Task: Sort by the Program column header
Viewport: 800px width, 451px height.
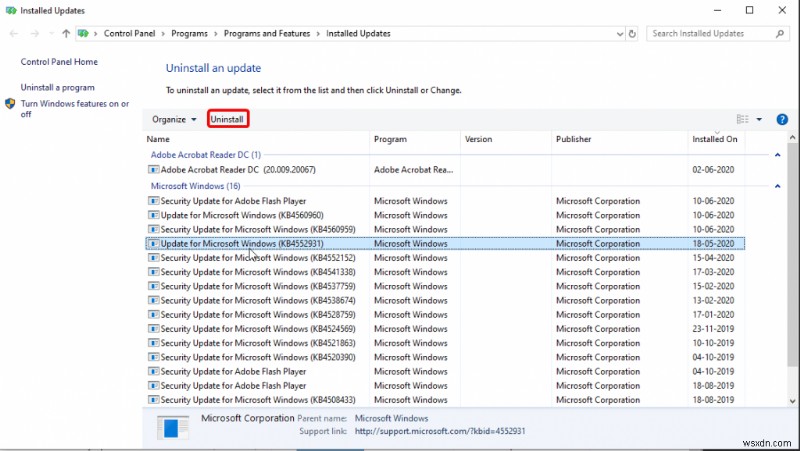Action: 415,139
